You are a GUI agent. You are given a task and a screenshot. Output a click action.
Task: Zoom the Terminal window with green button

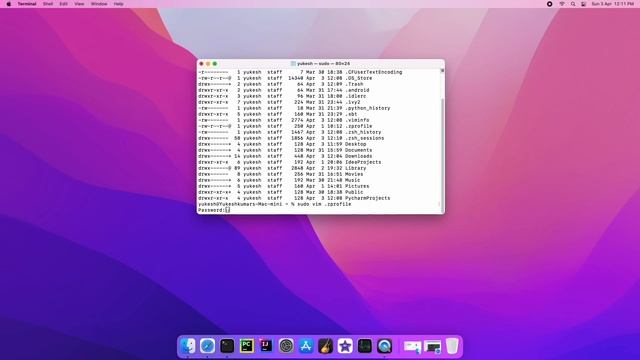215,64
